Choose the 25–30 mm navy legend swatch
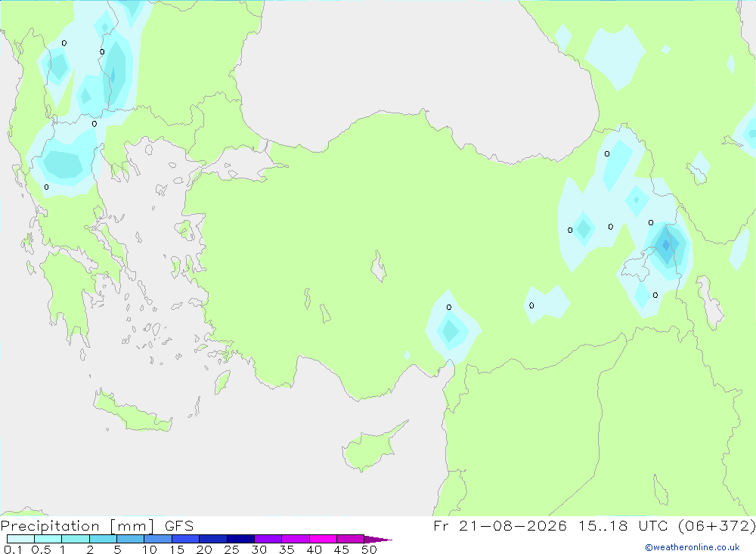 point(240,539)
